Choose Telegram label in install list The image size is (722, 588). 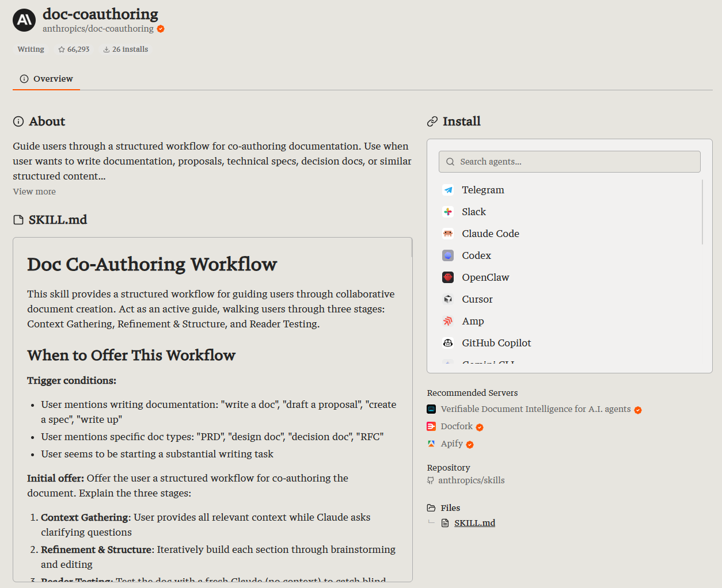pos(483,190)
